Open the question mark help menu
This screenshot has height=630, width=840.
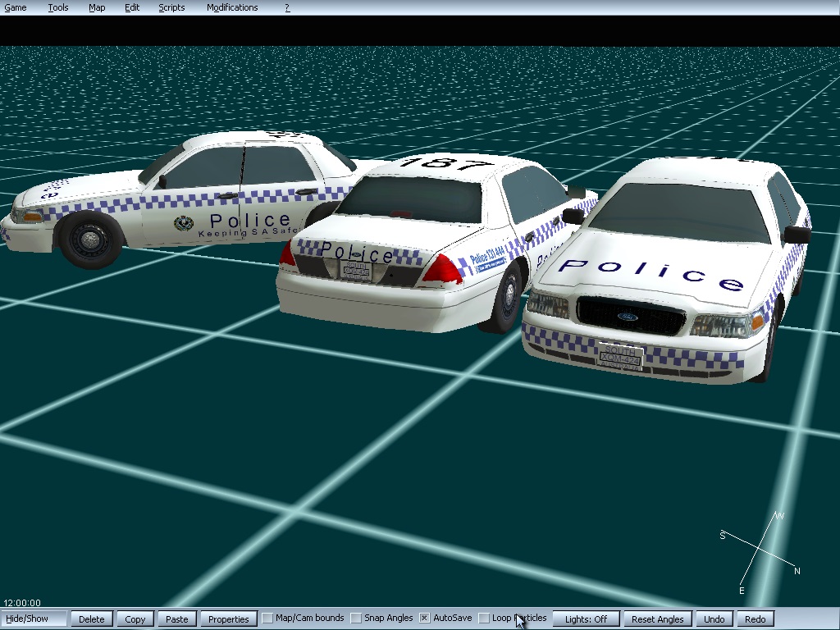[x=287, y=7]
